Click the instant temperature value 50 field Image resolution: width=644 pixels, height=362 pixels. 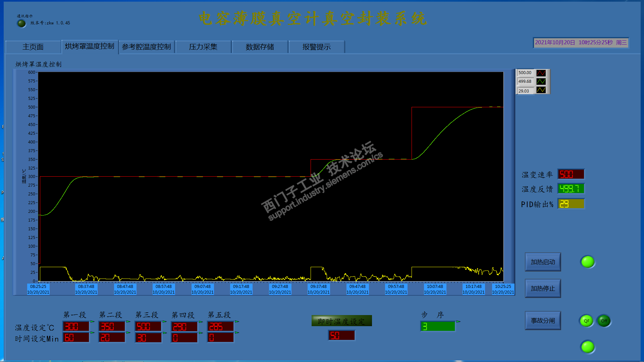pyautogui.click(x=341, y=336)
